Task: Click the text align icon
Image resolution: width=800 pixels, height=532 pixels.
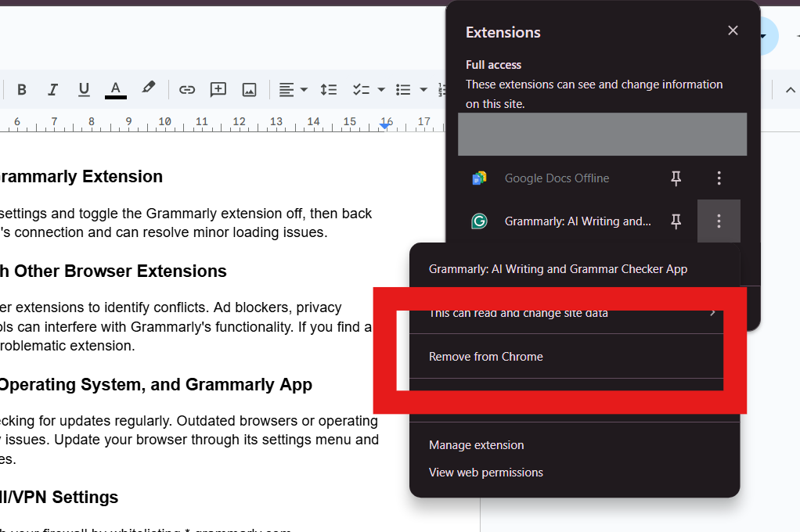Action: click(286, 90)
